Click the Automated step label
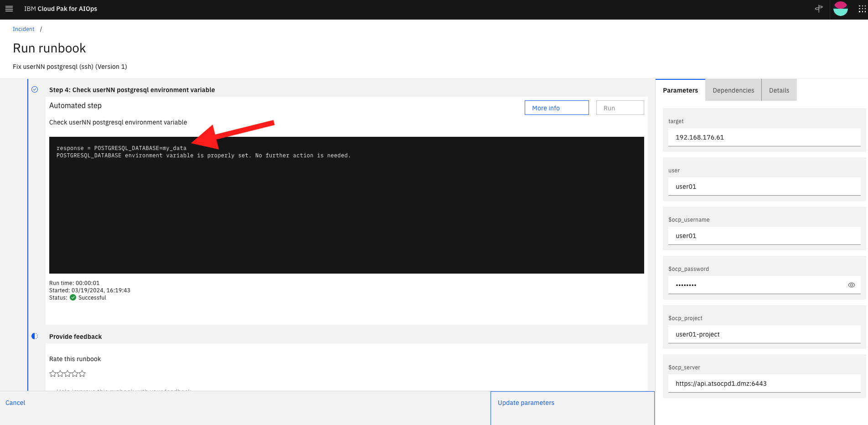This screenshot has height=425, width=868. point(75,105)
